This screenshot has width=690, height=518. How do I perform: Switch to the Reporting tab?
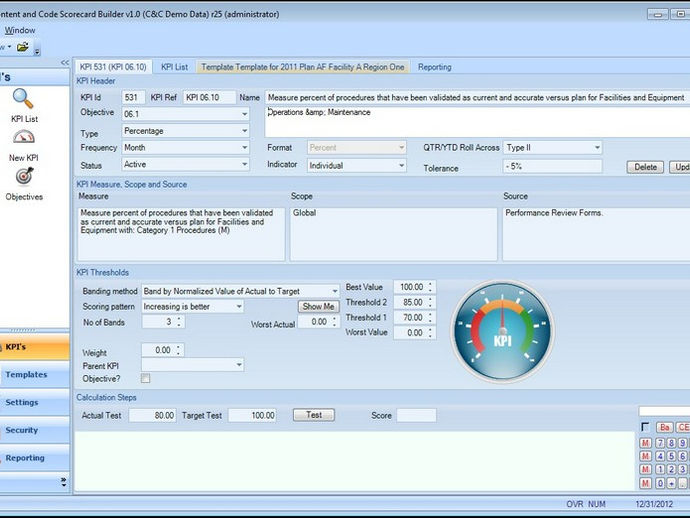click(x=435, y=67)
